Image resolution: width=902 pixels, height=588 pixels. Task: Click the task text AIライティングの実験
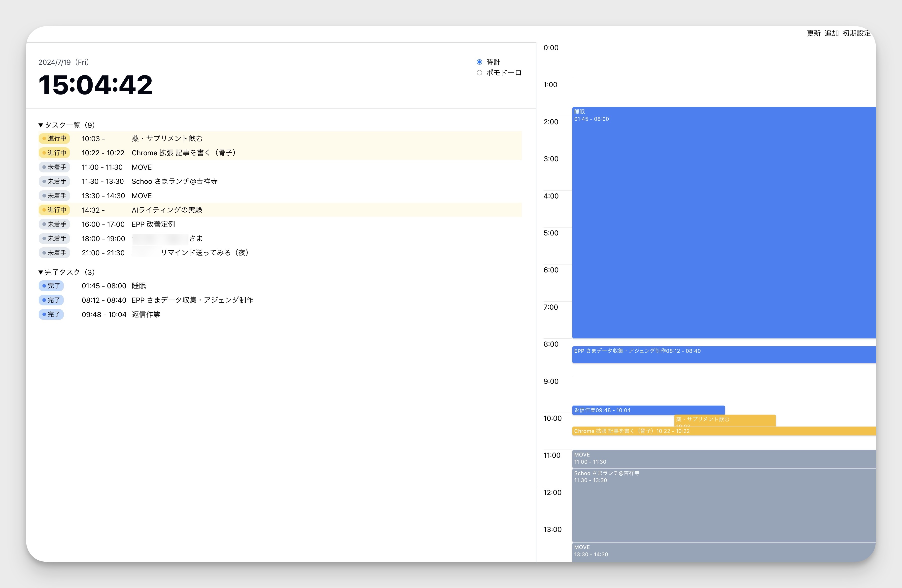[167, 210]
